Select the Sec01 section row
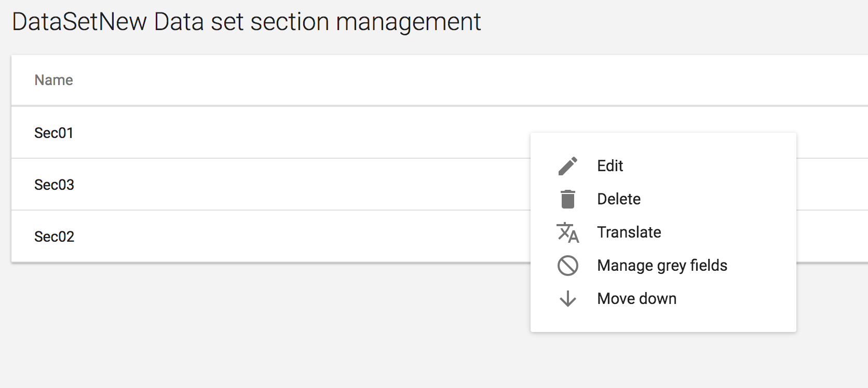The image size is (868, 388). pyautogui.click(x=54, y=133)
